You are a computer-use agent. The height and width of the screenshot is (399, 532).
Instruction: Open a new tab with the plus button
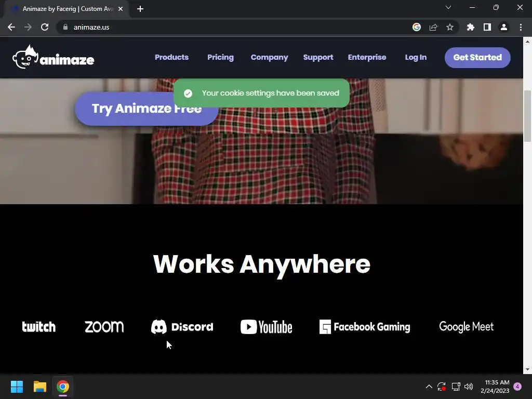pyautogui.click(x=140, y=9)
